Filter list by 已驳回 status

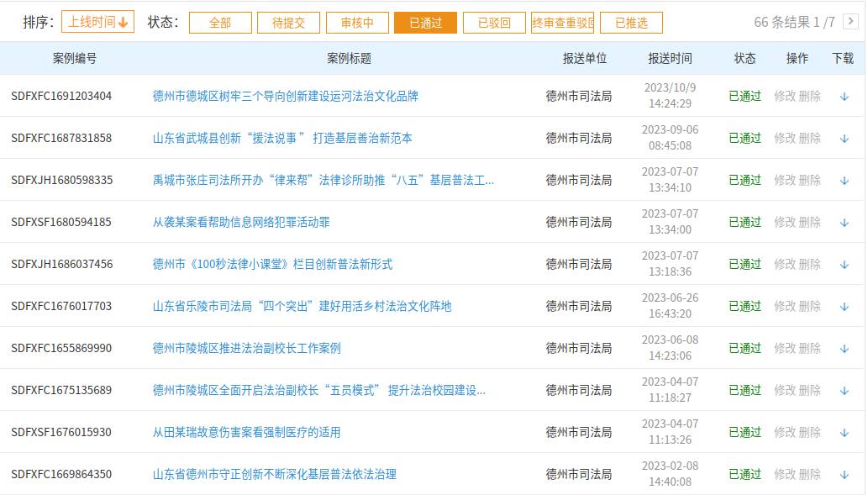494,23
